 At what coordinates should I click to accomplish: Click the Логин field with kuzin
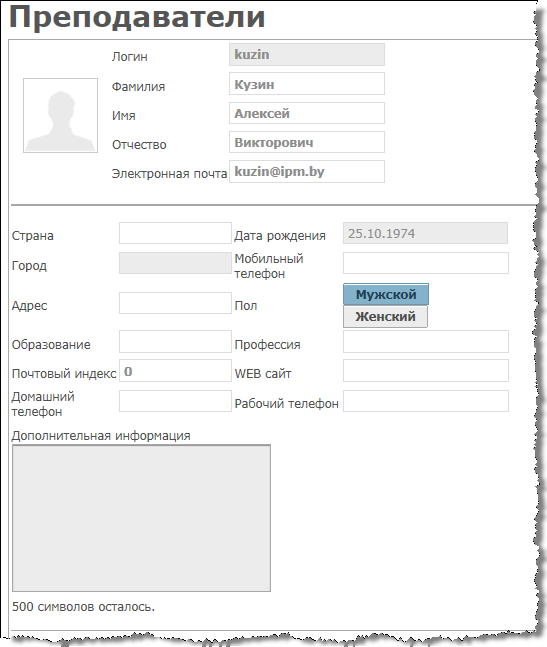[x=307, y=54]
